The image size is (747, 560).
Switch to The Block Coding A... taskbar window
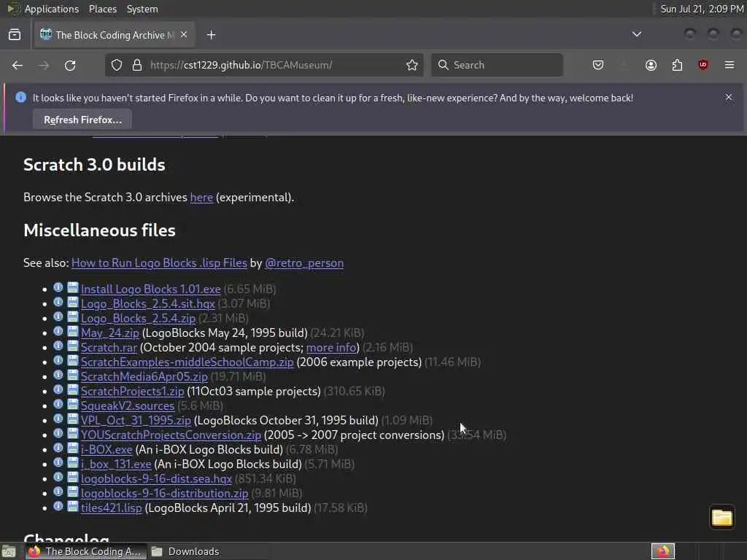click(86, 551)
